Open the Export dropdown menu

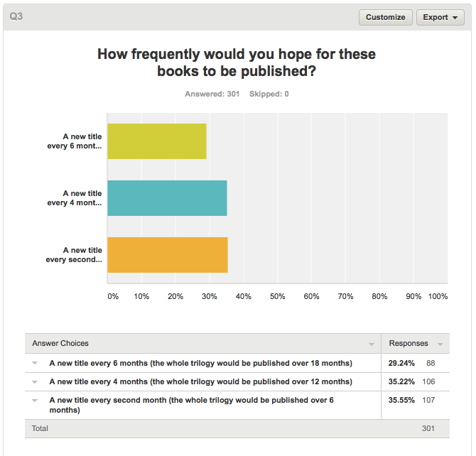[x=440, y=17]
